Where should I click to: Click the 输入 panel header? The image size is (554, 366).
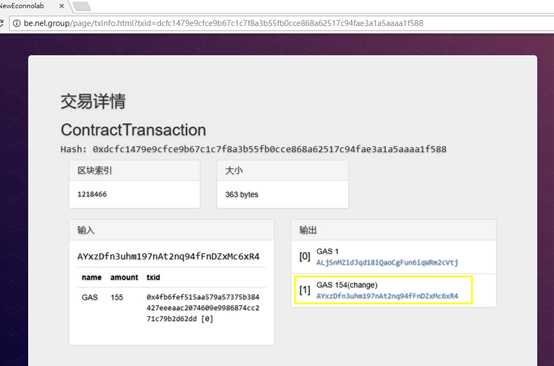171,231
